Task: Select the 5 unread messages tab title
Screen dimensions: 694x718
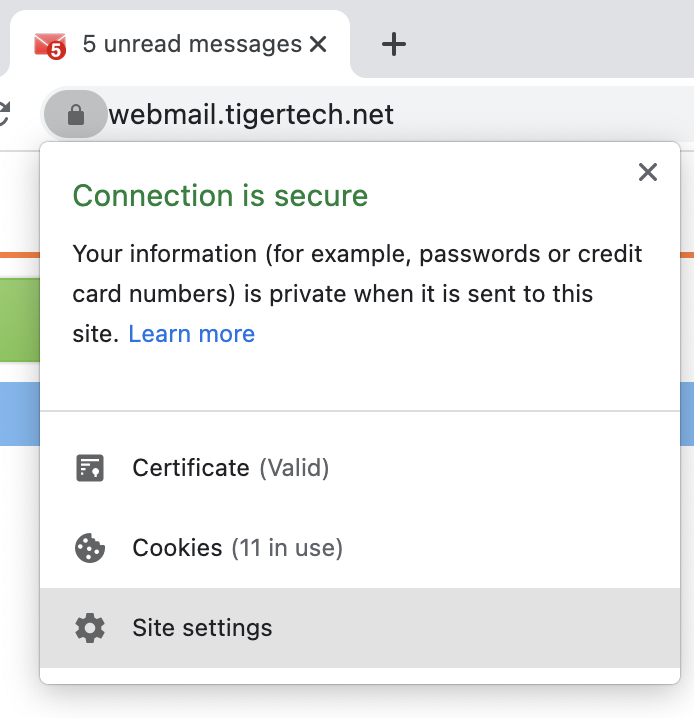Action: (x=192, y=44)
